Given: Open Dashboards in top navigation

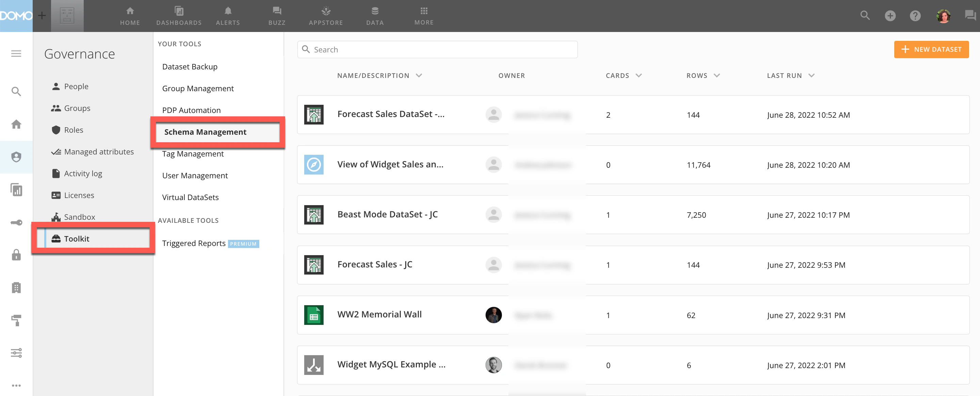Looking at the screenshot, I should [179, 16].
